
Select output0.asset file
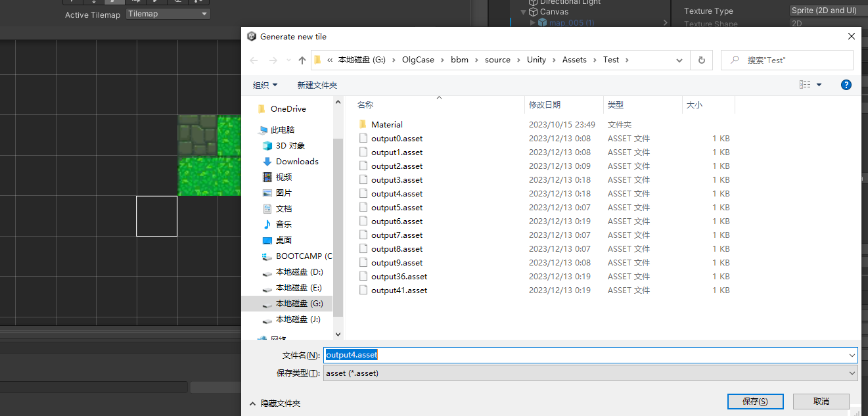coord(396,138)
